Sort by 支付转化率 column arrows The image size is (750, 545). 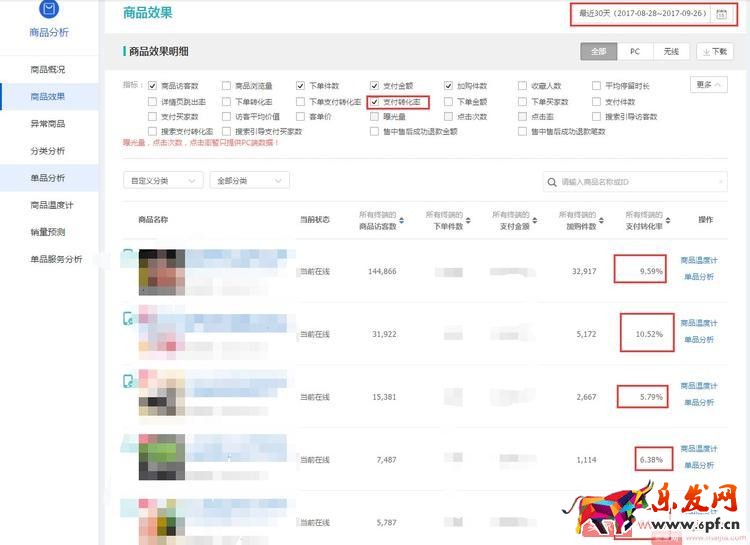[x=667, y=220]
